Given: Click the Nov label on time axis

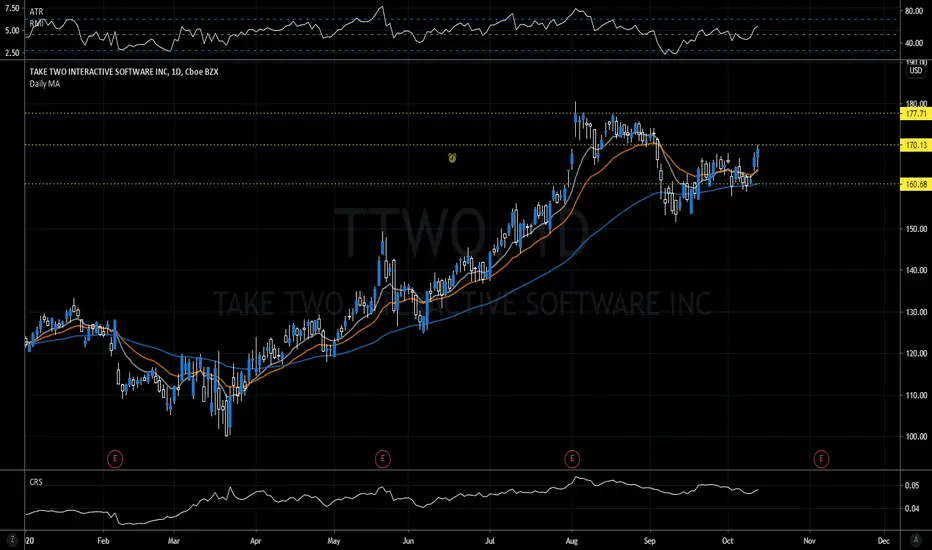Looking at the screenshot, I should (809, 540).
